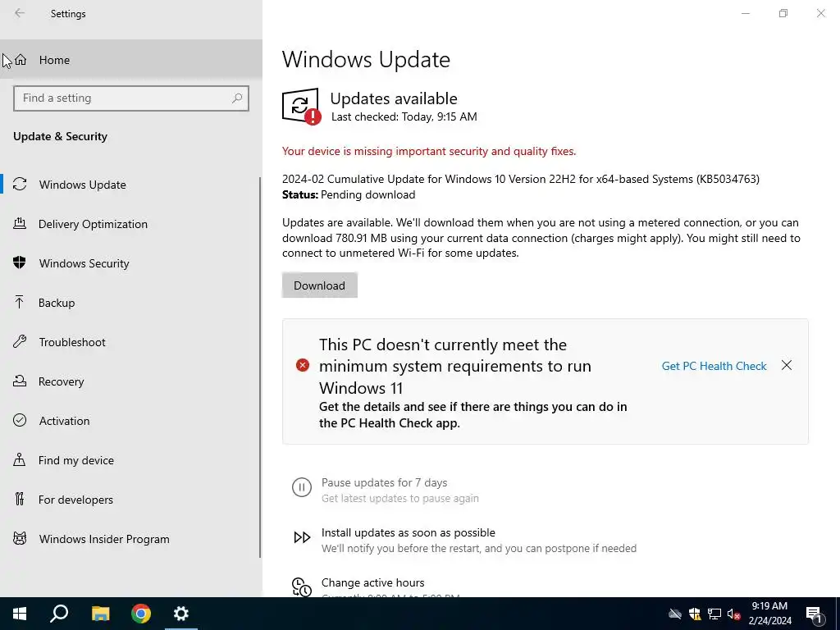Open Activation settings
Viewport: 840px width, 630px height.
[130, 421]
